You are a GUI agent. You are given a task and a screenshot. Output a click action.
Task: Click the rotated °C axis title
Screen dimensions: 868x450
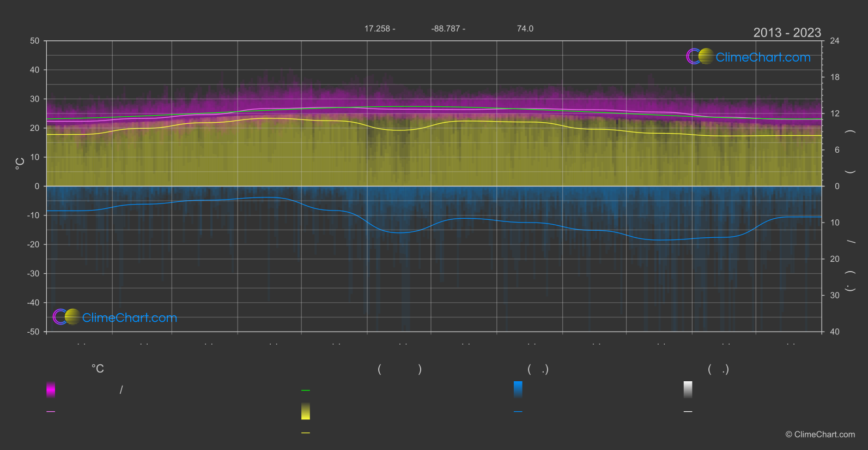click(x=20, y=164)
